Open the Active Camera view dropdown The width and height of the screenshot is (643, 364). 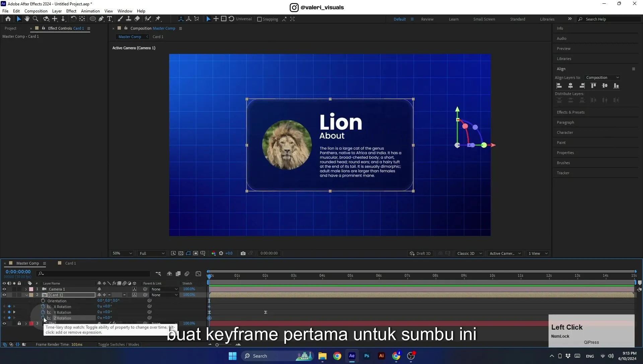click(505, 253)
